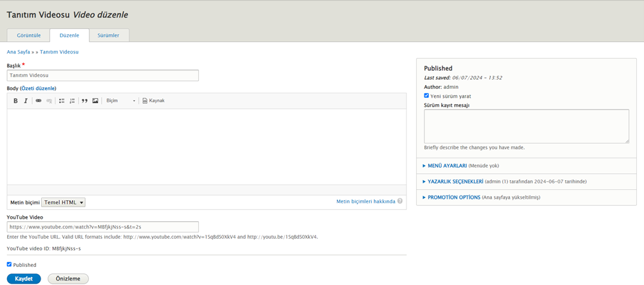Click the unlink icon in toolbar

coord(49,101)
